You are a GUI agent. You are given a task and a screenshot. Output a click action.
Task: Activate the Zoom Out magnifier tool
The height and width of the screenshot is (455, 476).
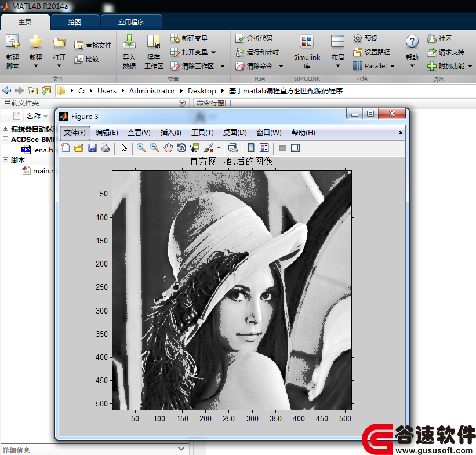155,148
